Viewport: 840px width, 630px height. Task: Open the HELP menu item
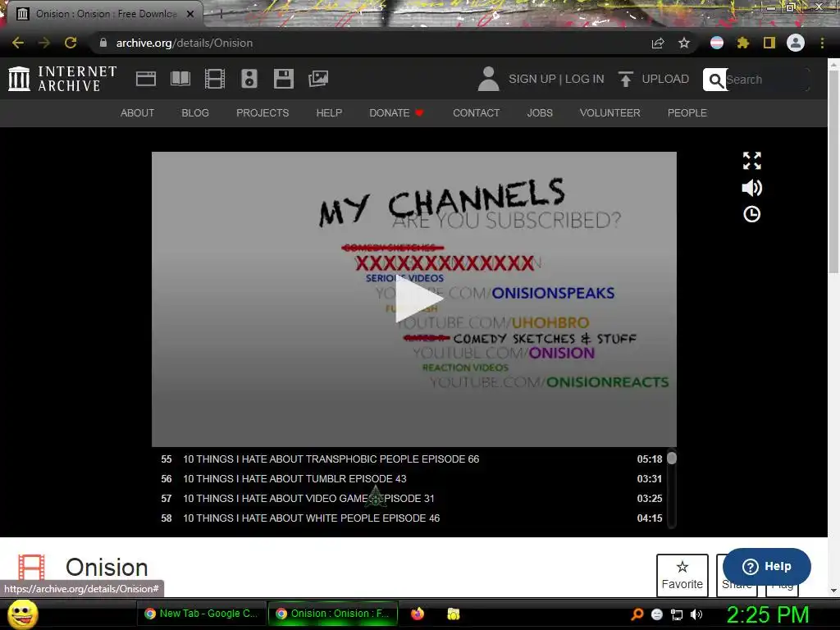point(329,113)
